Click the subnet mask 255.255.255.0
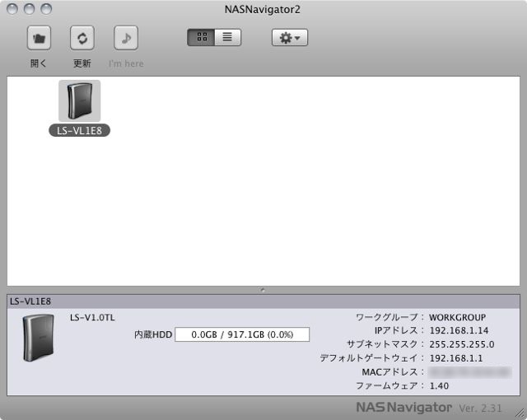527x420 pixels. pos(461,344)
